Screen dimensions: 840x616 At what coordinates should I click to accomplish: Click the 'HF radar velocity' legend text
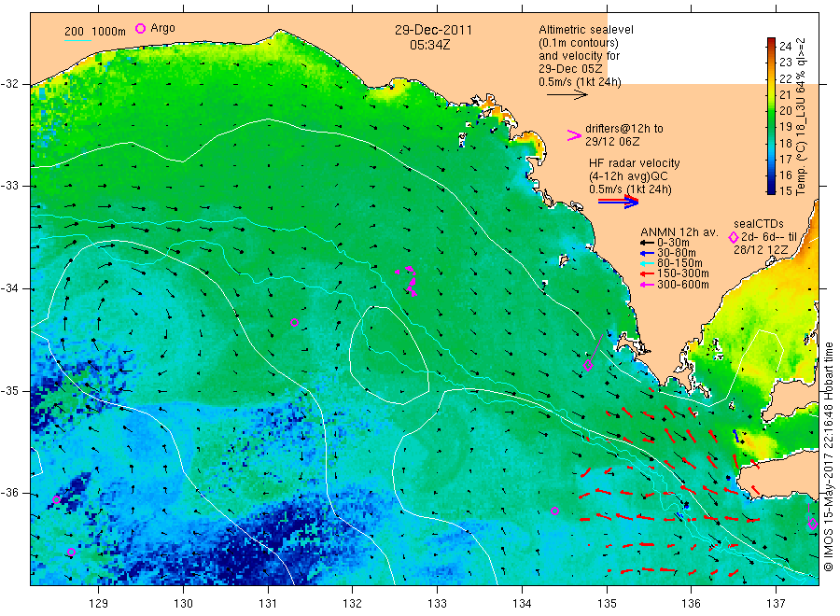635,162
